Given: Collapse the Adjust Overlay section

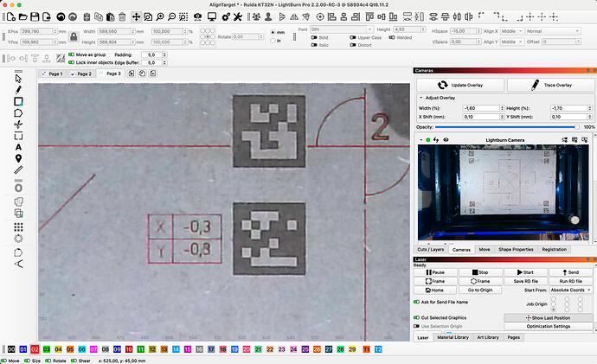Looking at the screenshot, I should click(420, 98).
